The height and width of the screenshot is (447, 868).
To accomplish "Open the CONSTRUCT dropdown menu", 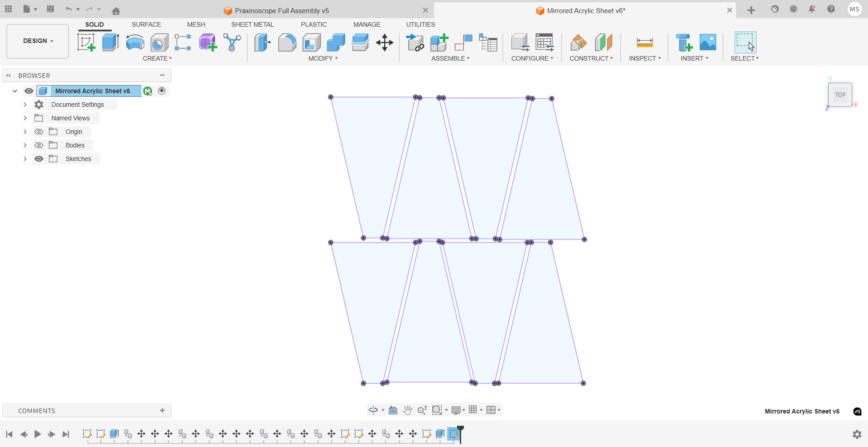I will (x=591, y=58).
